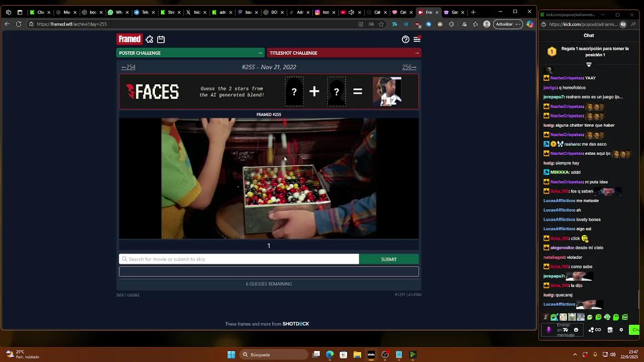This screenshot has height=362, width=644.
Task: Open Windows Start menu
Action: point(231,354)
